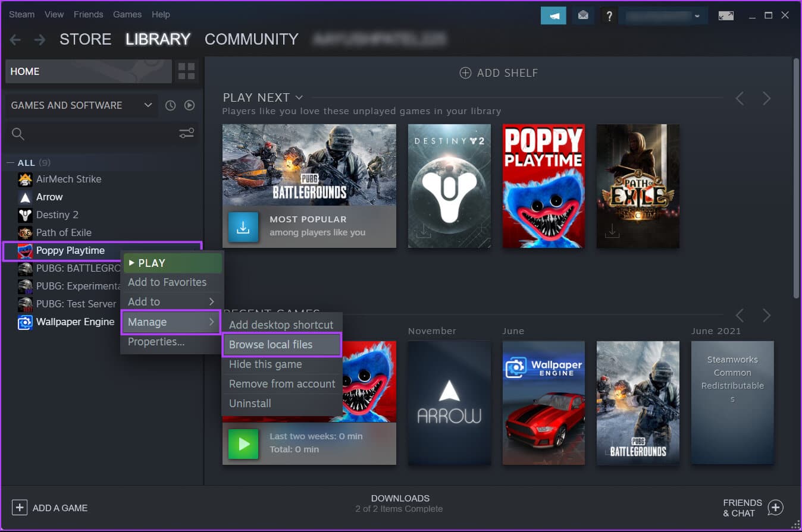802x532 pixels.
Task: Open the Path of Exile cover
Action: (638, 186)
